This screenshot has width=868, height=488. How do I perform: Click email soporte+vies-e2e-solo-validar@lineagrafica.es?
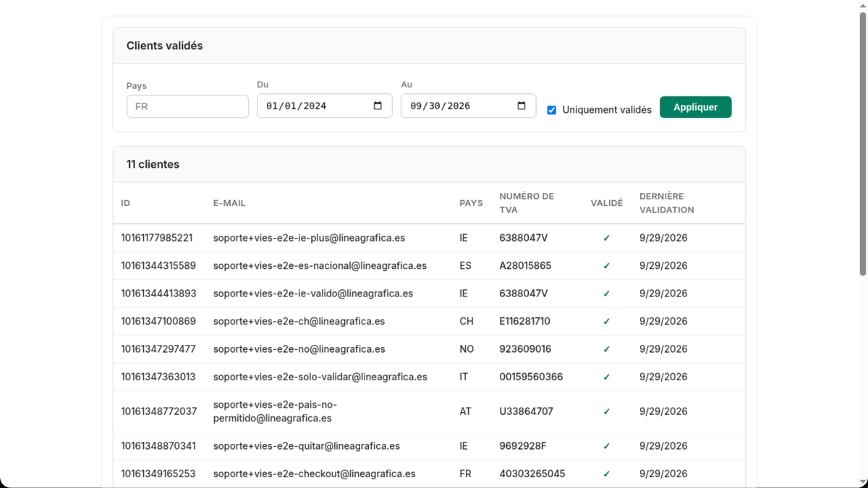click(x=320, y=377)
